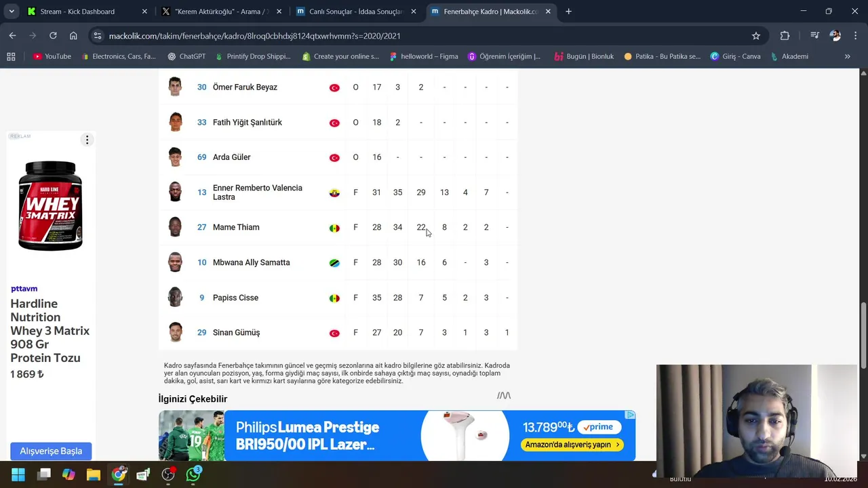The width and height of the screenshot is (868, 488).
Task: Open the Philips Lumea Prestige ad banner
Action: point(397,435)
